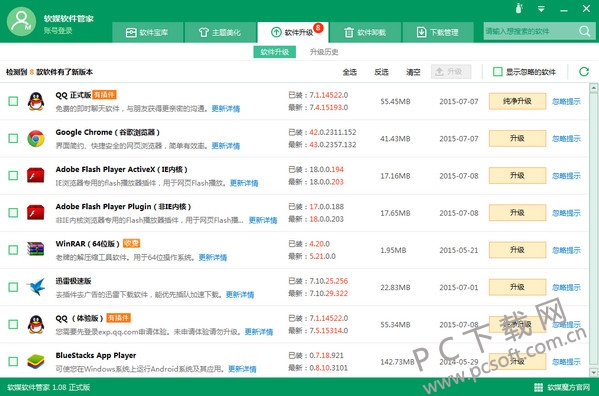The image size is (599, 396).
Task: Open 更新详情 link for WinRAR
Action: (213, 257)
